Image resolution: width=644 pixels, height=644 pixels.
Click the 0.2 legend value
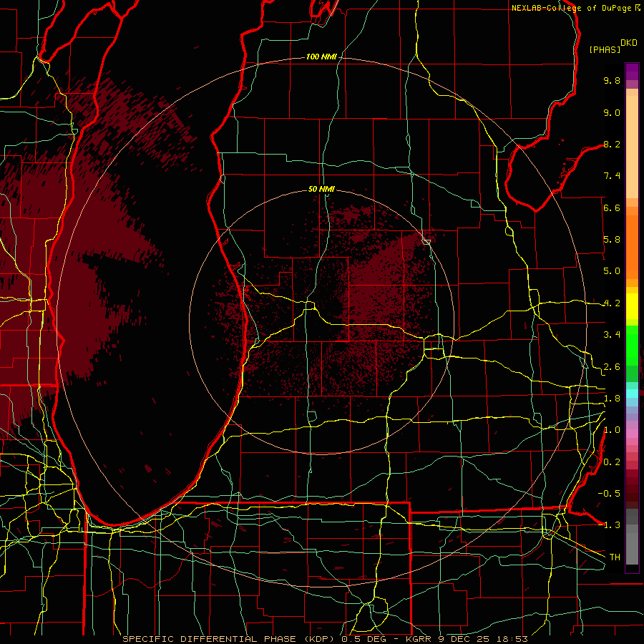click(x=612, y=462)
